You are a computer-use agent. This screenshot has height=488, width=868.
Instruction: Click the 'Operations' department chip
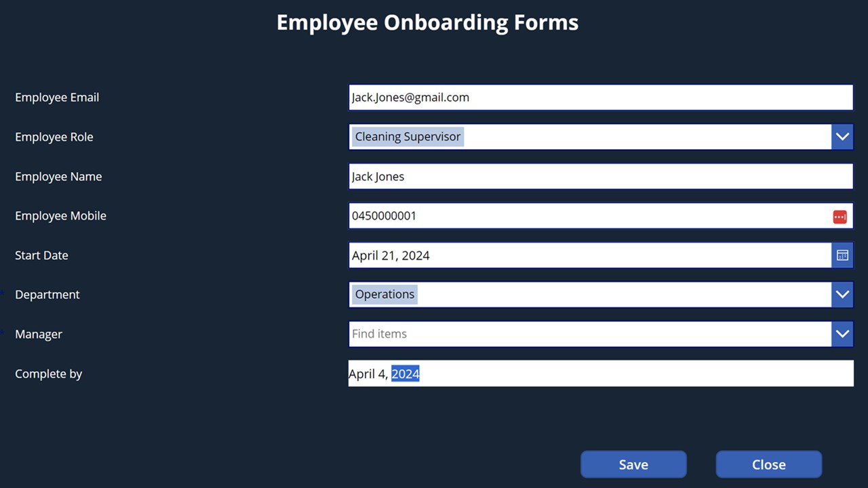click(x=384, y=295)
